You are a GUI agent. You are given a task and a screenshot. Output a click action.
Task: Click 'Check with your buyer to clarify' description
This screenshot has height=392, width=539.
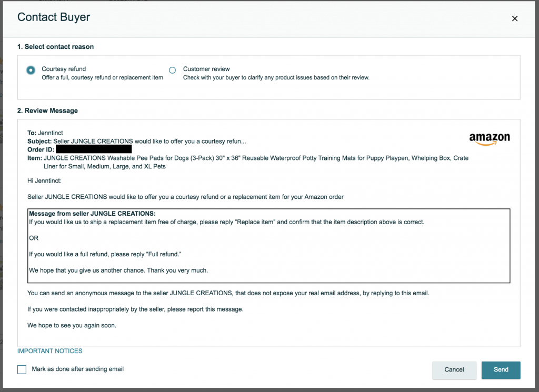276,78
